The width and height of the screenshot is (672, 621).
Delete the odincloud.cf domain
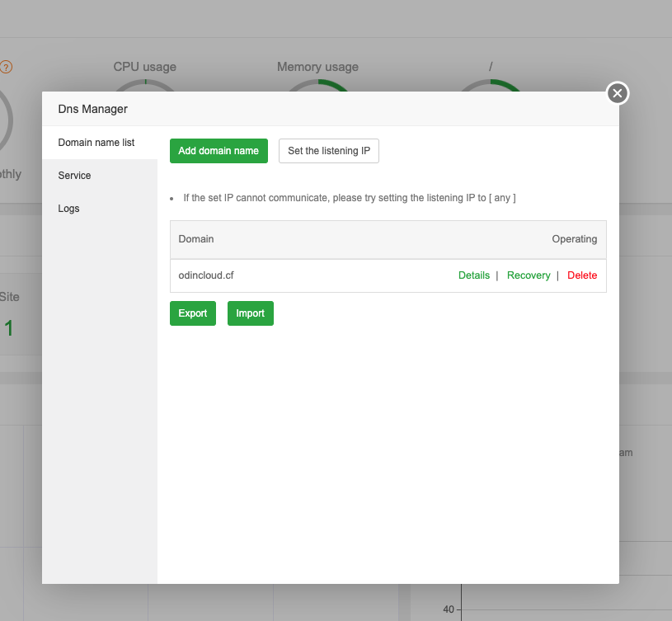582,275
